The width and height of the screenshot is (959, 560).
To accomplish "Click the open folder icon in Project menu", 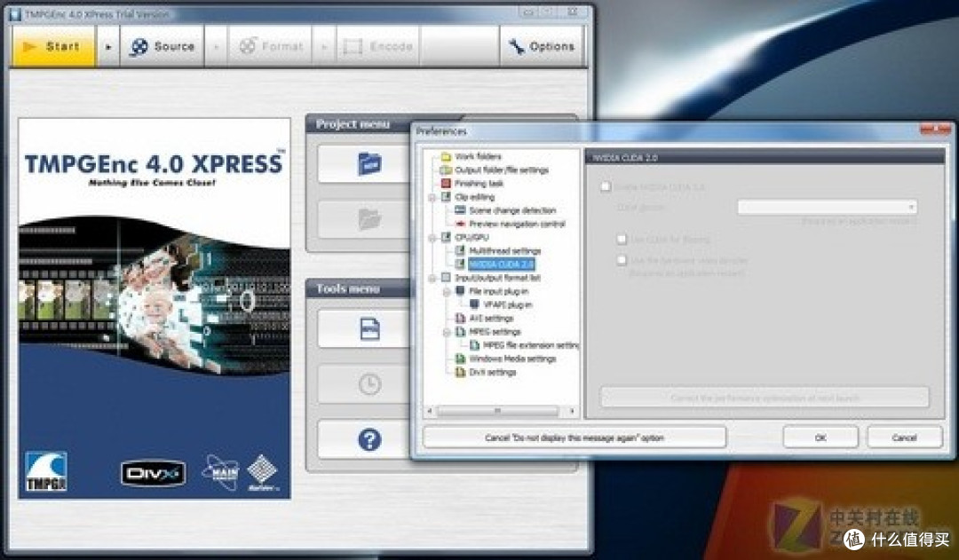I will pyautogui.click(x=369, y=219).
